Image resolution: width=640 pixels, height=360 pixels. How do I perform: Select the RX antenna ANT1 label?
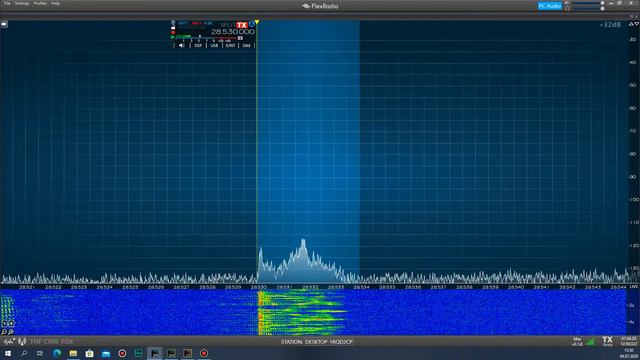183,23
